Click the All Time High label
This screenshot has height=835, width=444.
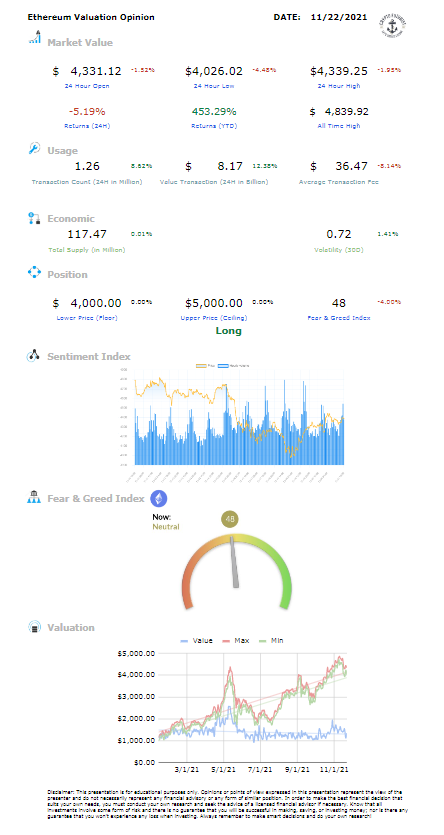tap(340, 126)
